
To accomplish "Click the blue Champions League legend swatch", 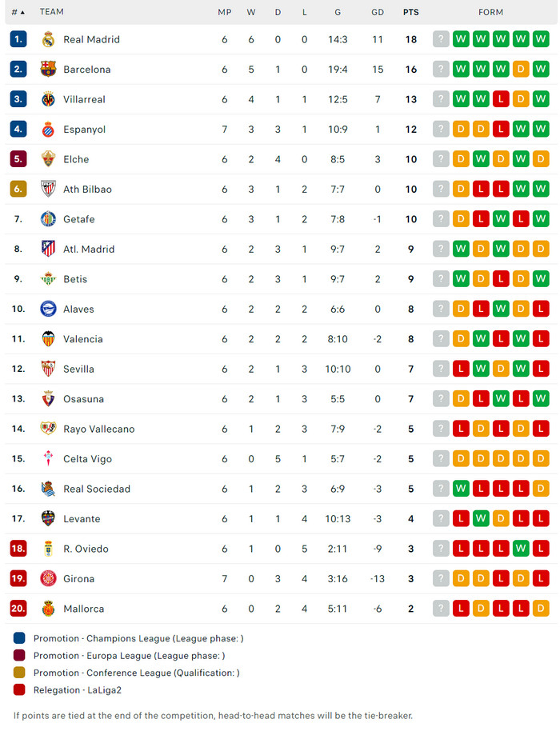I will pyautogui.click(x=19, y=638).
